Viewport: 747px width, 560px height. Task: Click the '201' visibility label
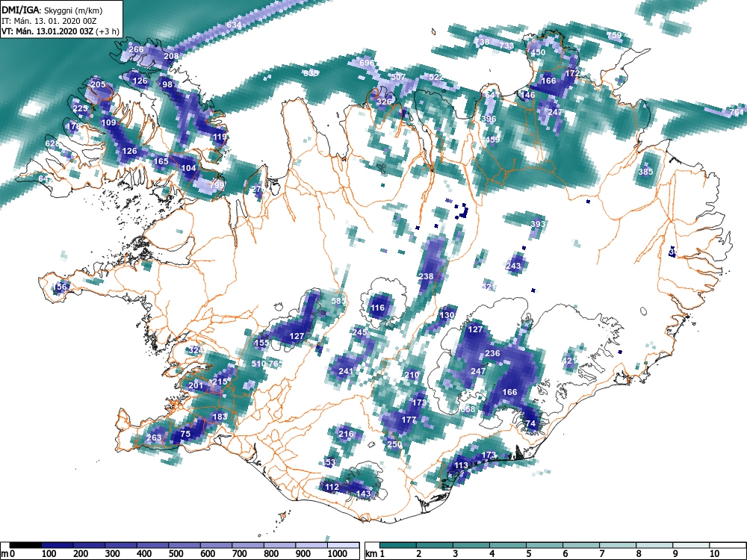196,385
